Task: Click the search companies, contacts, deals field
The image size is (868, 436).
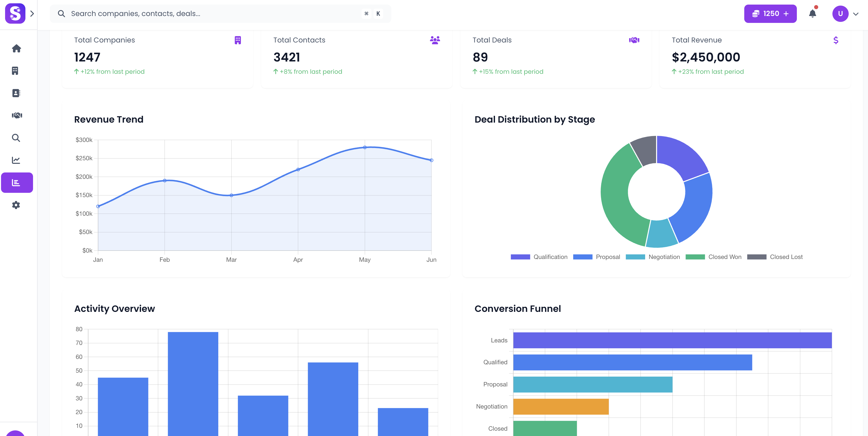Action: [x=202, y=13]
